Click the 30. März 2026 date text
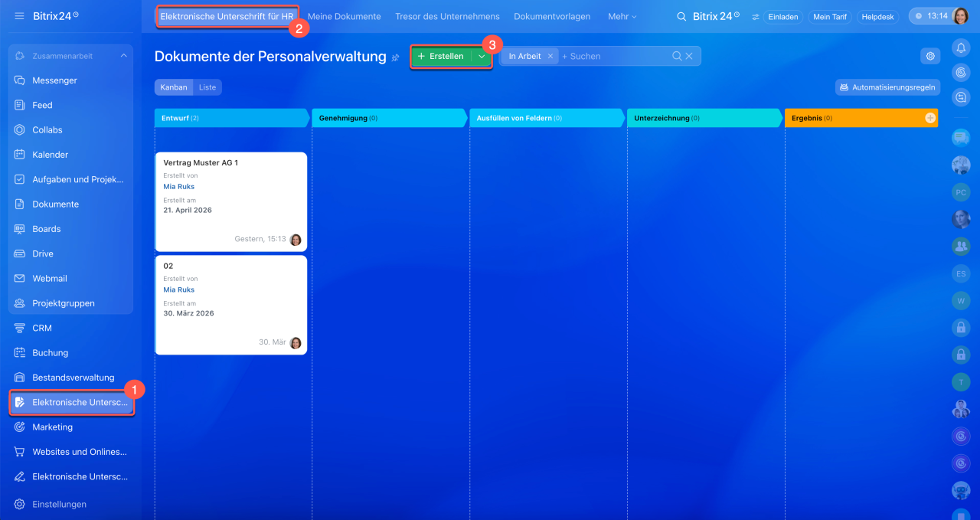 click(188, 313)
